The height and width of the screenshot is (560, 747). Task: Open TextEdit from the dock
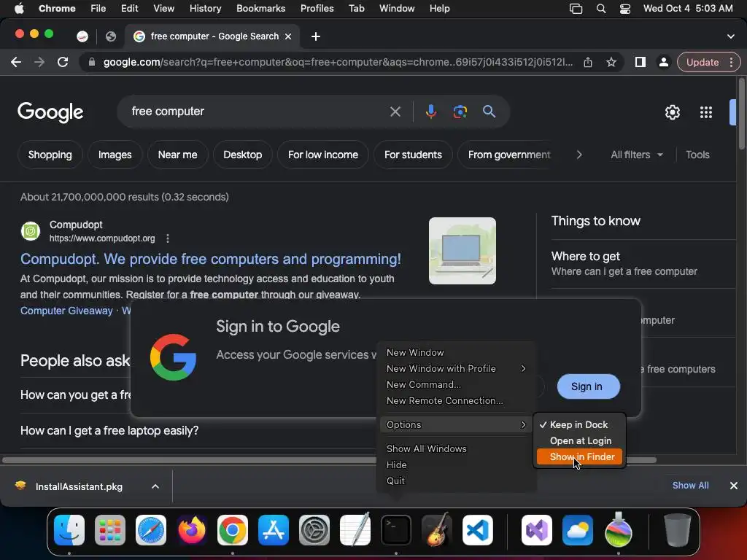click(355, 530)
